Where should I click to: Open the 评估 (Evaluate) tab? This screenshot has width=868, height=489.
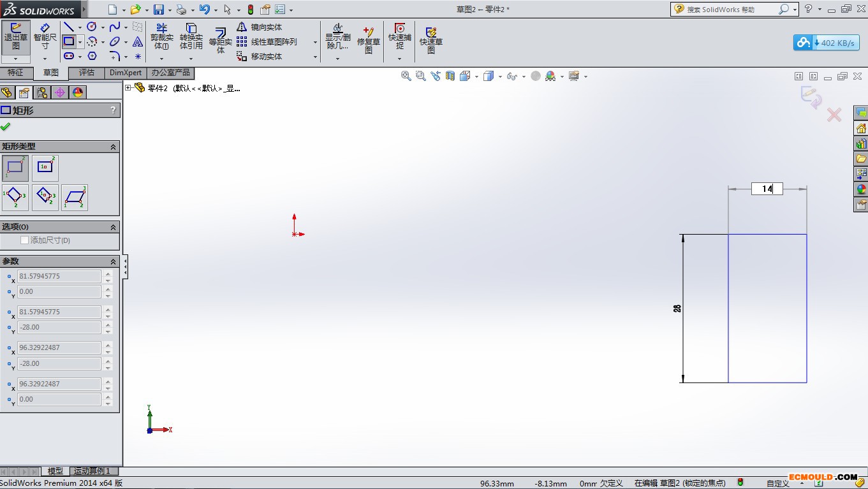click(x=87, y=73)
